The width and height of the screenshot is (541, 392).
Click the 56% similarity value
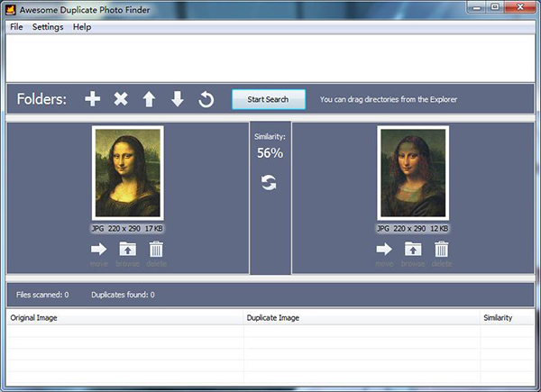point(270,152)
